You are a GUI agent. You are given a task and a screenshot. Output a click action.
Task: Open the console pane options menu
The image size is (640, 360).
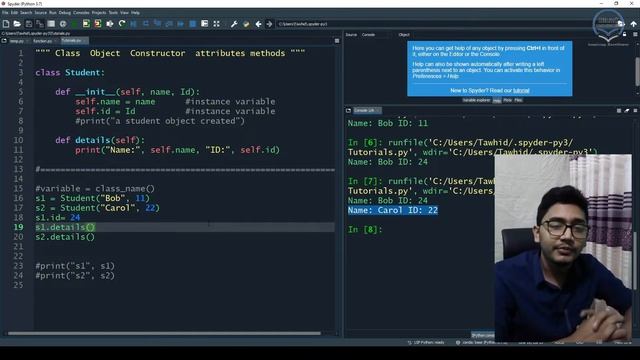click(635, 111)
